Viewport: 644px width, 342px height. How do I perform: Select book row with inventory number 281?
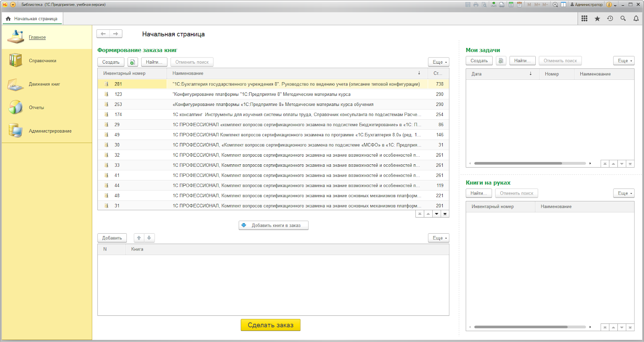click(x=273, y=84)
